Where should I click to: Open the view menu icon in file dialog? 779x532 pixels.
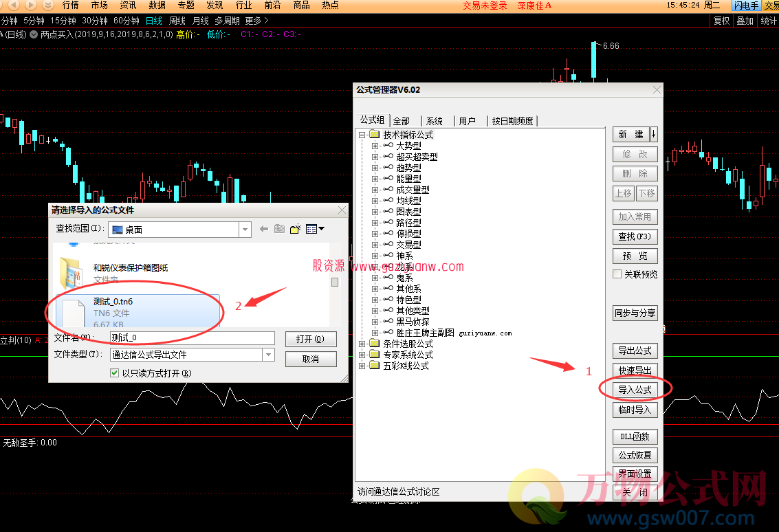tap(315, 229)
